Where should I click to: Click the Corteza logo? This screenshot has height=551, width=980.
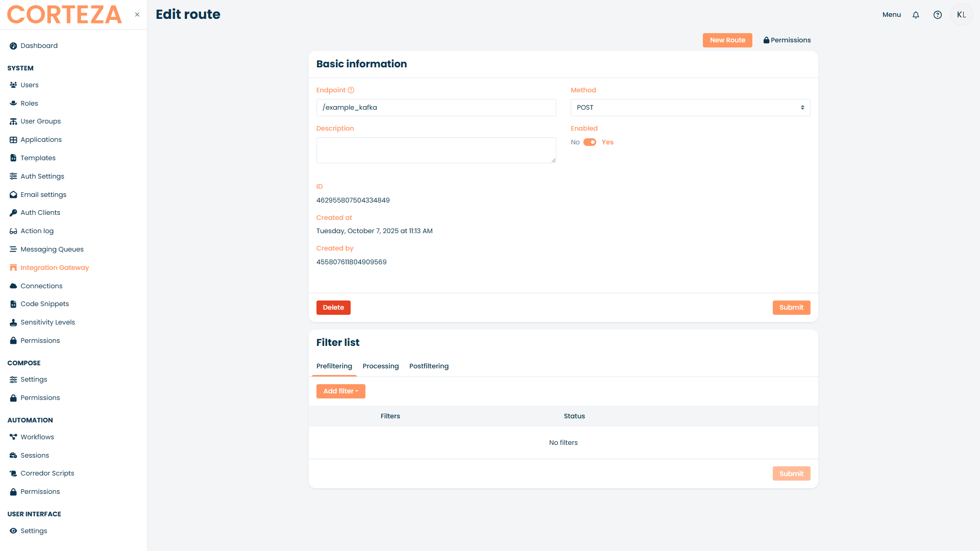point(64,15)
